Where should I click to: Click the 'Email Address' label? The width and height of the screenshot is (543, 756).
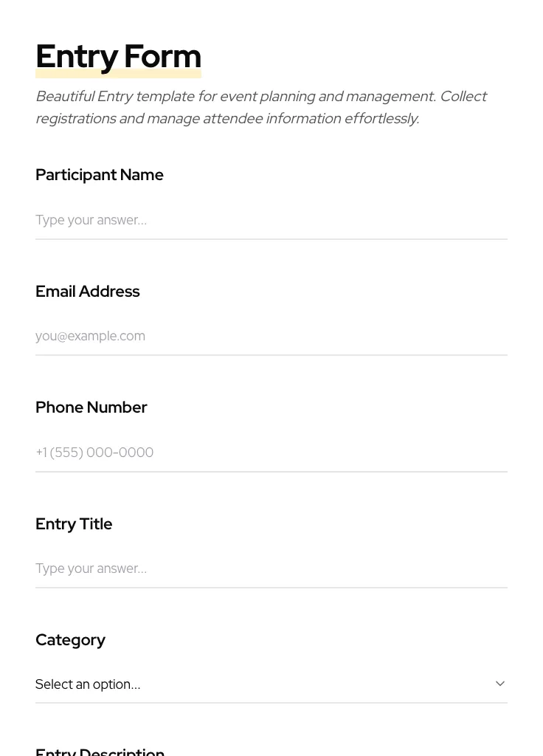88,292
